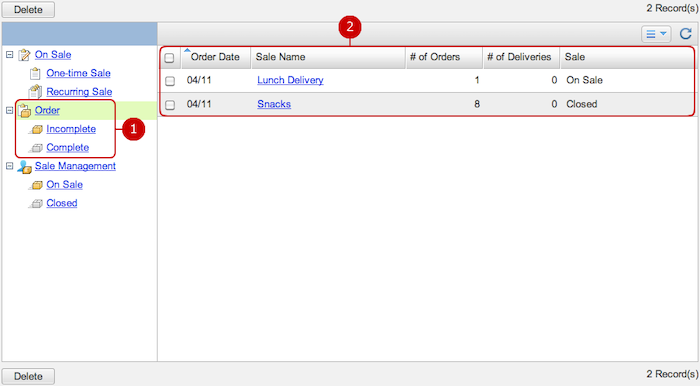Sort by the # of Orders column header
700x386 pixels.
tap(444, 57)
